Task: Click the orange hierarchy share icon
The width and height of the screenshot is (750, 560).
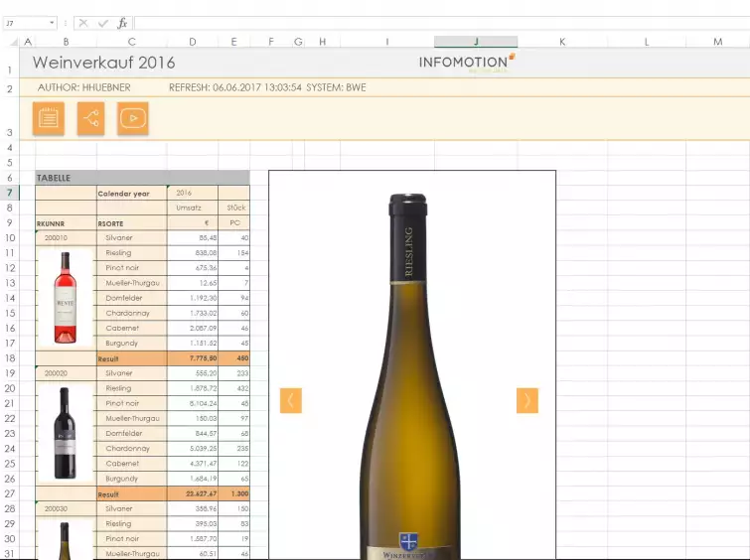Action: pos(90,118)
